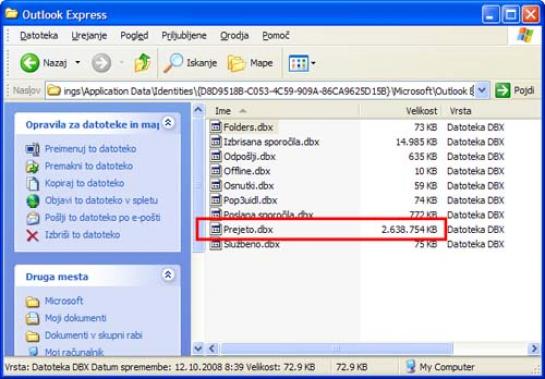This screenshot has height=379, width=545.
Task: Click Kopiraj to datoteko link
Action: pyautogui.click(x=84, y=183)
